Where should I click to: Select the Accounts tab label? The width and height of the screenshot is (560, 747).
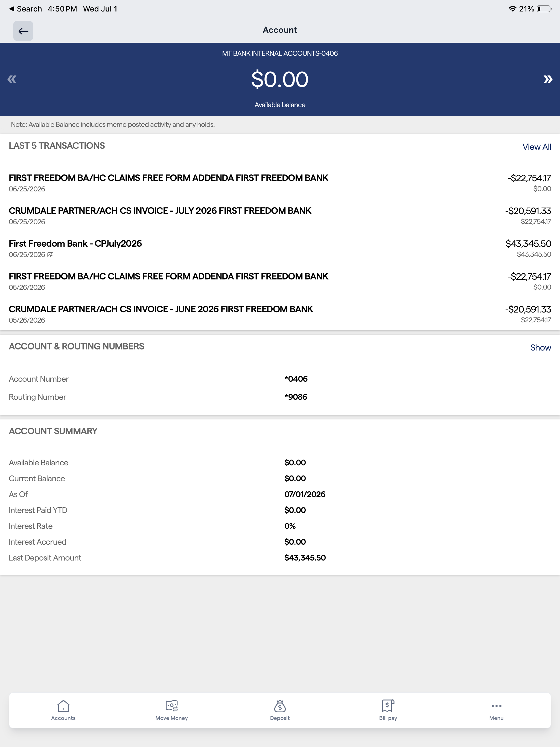63,718
